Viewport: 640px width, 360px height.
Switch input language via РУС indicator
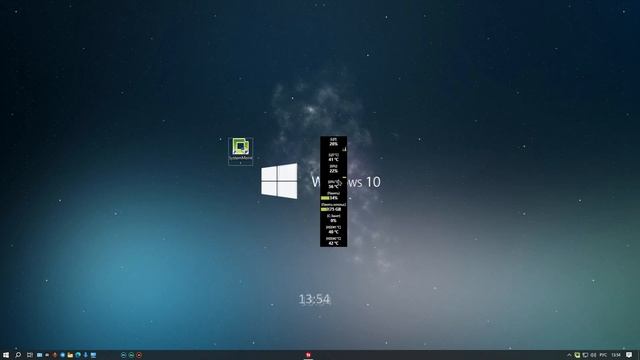coord(603,355)
